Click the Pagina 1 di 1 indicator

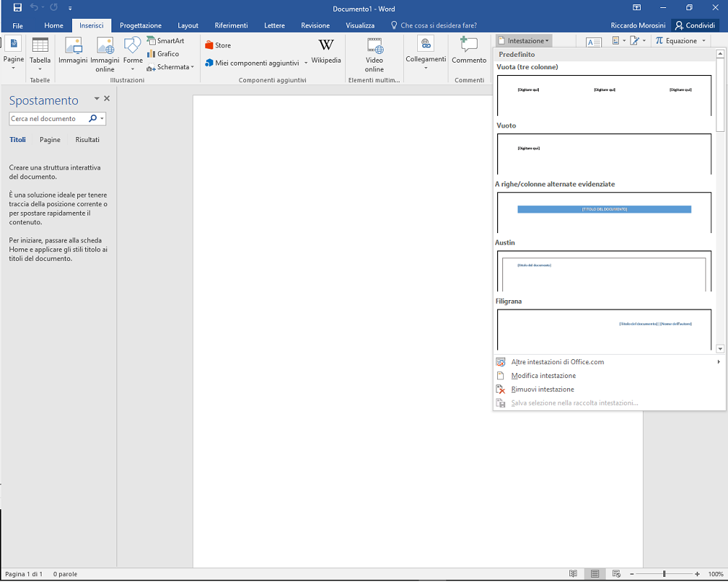click(x=24, y=574)
